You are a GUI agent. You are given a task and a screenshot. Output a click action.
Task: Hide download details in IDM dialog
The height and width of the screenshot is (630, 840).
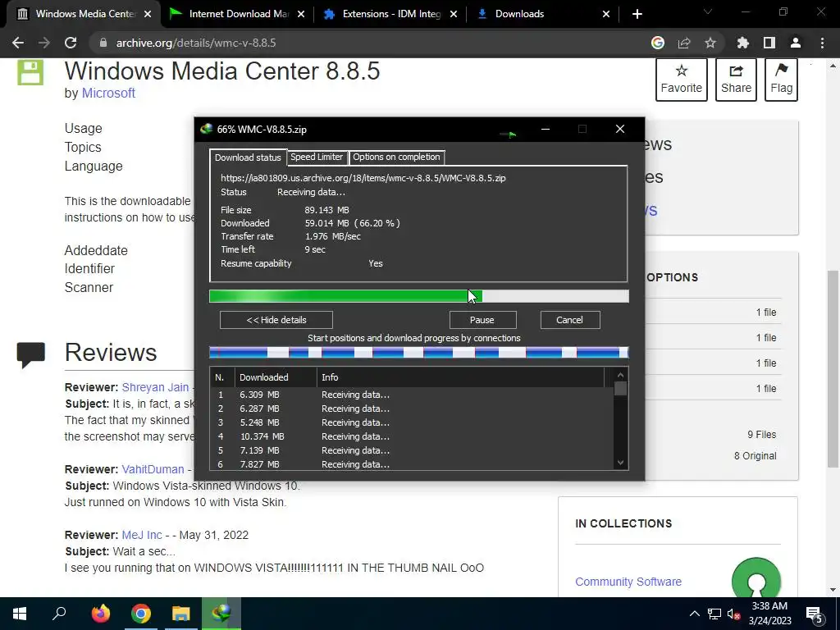point(276,320)
